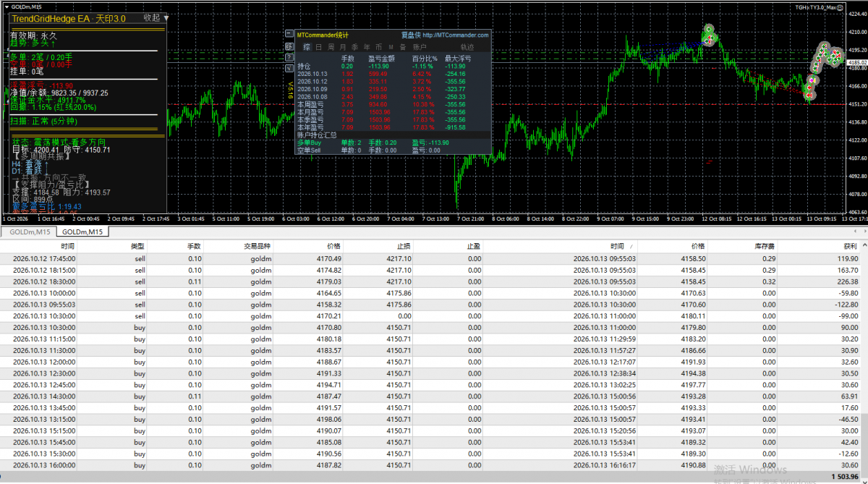Select the M tab in MTCommander
Viewport: 868px width, 484px height.
pyautogui.click(x=391, y=46)
